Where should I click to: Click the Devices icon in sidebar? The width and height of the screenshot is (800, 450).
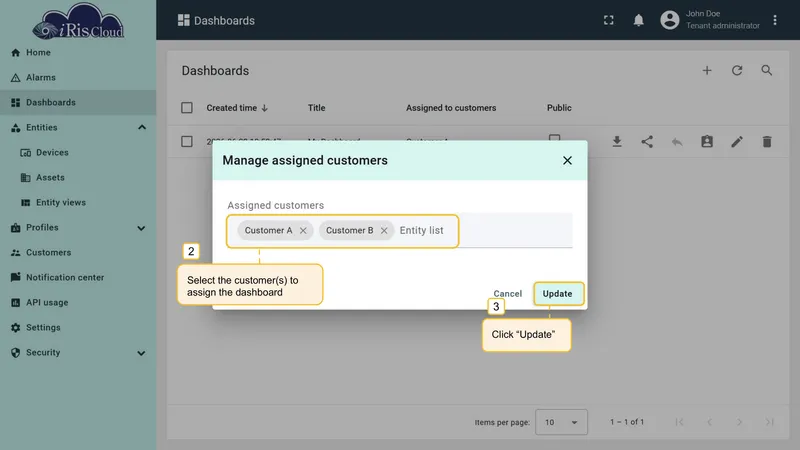click(26, 153)
